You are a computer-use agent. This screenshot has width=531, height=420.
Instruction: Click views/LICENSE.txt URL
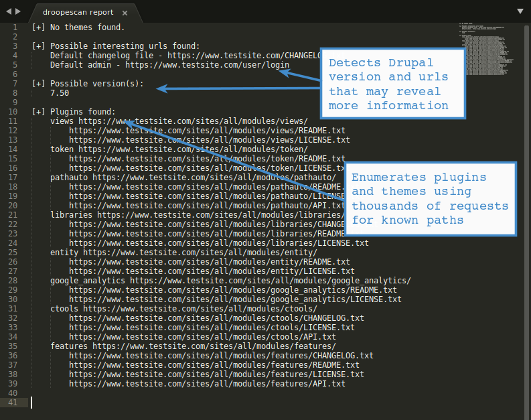click(210, 140)
